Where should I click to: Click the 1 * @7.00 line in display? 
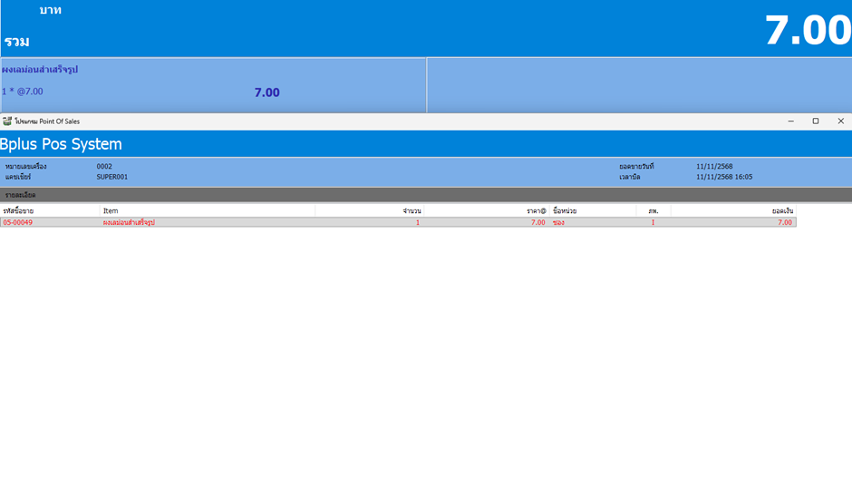click(23, 92)
